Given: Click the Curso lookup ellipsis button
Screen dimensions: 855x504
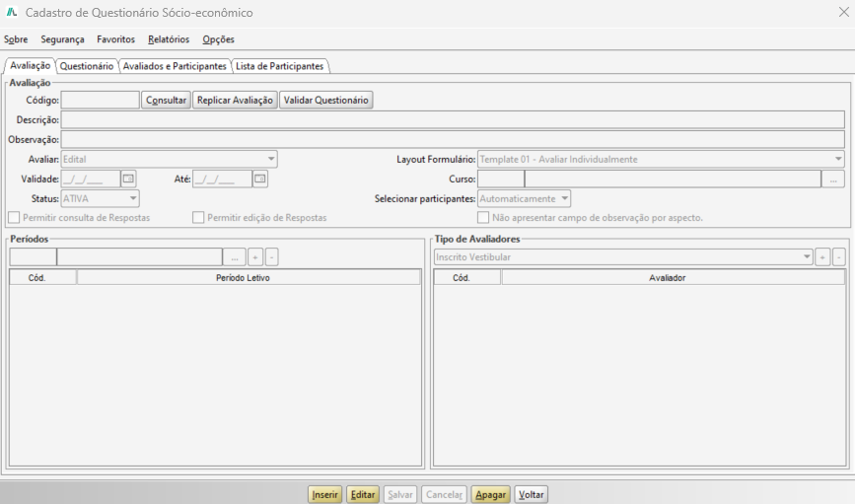Looking at the screenshot, I should point(833,179).
